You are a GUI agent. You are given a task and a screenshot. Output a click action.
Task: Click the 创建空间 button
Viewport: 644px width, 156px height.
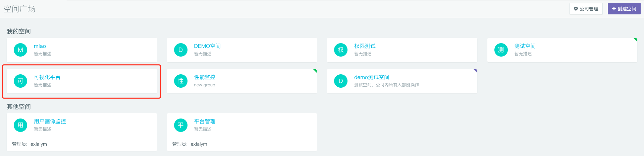[624, 9]
